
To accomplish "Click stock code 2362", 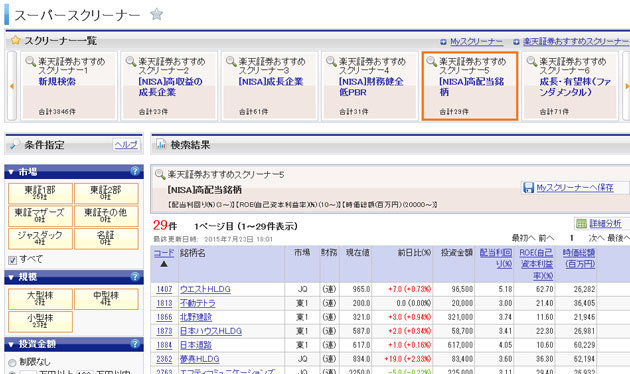I will [x=164, y=359].
